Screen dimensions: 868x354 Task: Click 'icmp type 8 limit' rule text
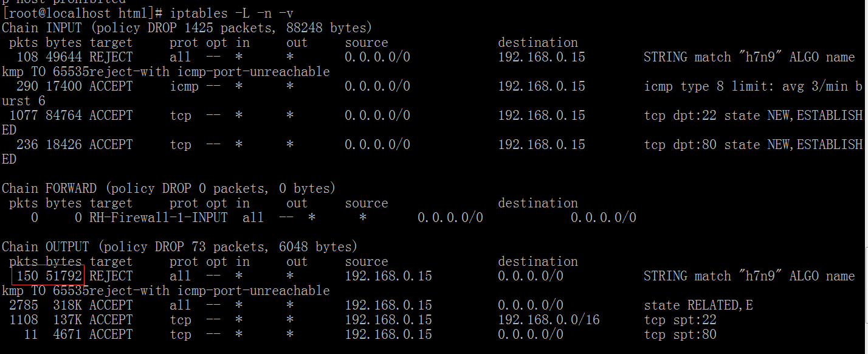tap(698, 86)
